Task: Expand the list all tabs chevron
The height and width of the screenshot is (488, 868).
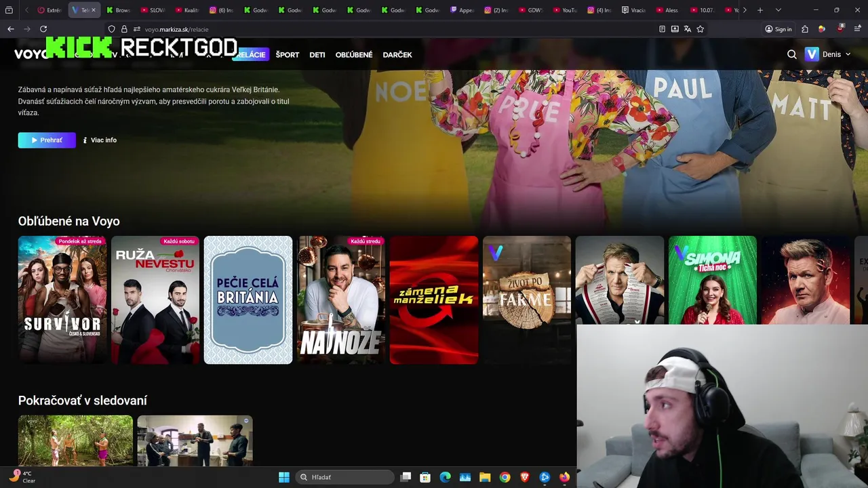Action: [x=778, y=10]
